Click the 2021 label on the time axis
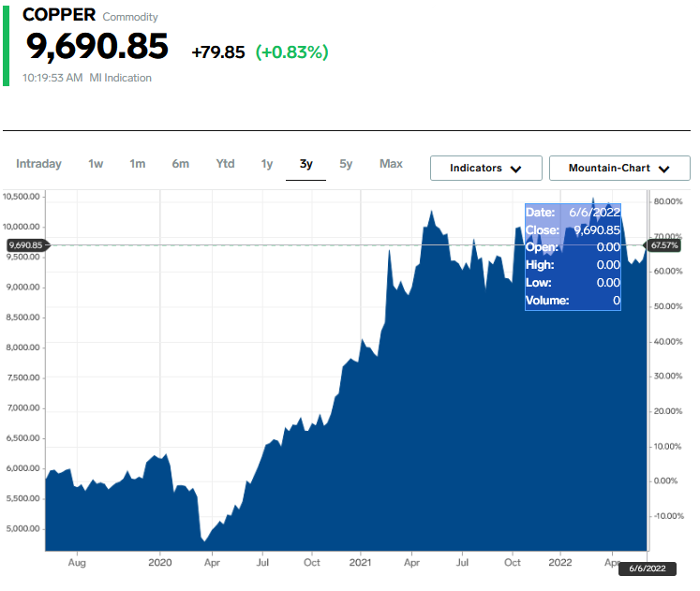The width and height of the screenshot is (700, 591). [362, 563]
